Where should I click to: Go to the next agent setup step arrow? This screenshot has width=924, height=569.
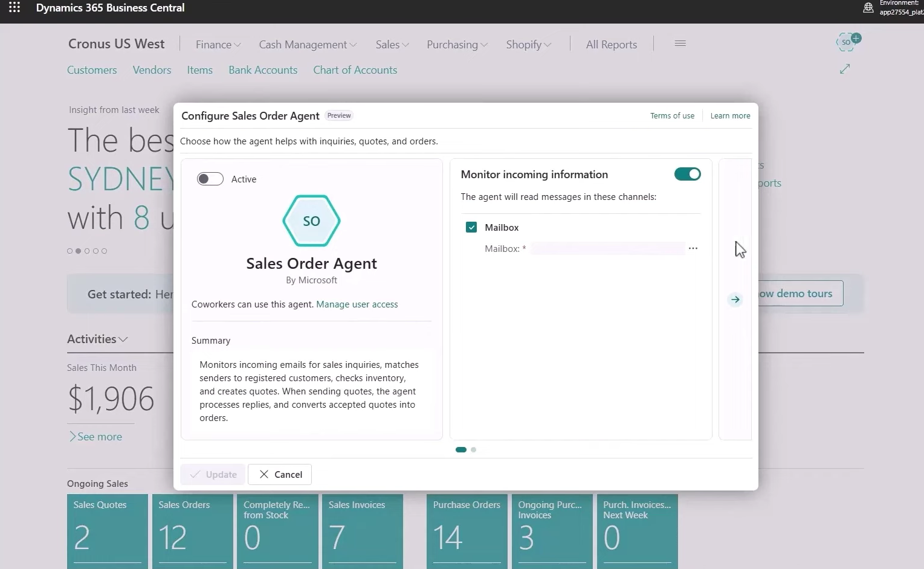coord(735,299)
